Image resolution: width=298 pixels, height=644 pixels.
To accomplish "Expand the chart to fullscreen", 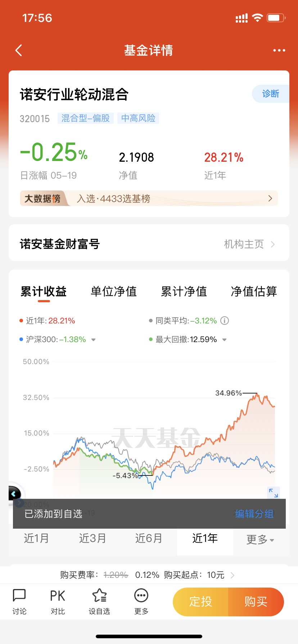I will [274, 493].
